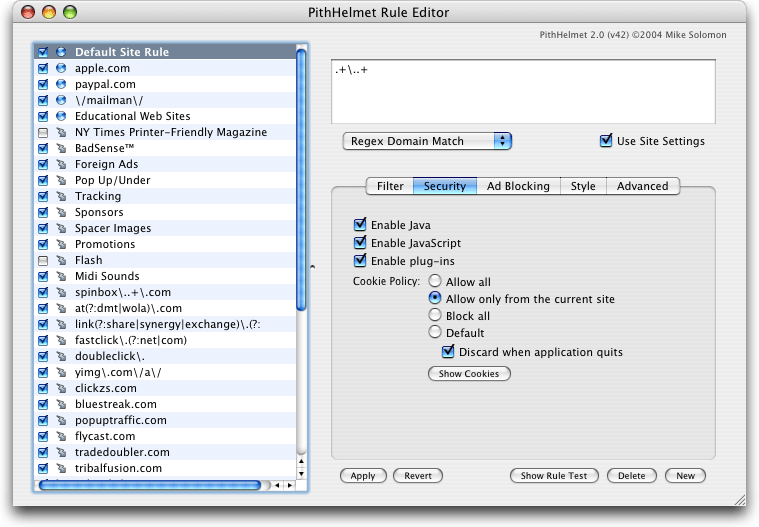The image size is (759, 527).
Task: Click the rule icon beside at(?:dmt|wola)\.com
Action: click(x=61, y=308)
